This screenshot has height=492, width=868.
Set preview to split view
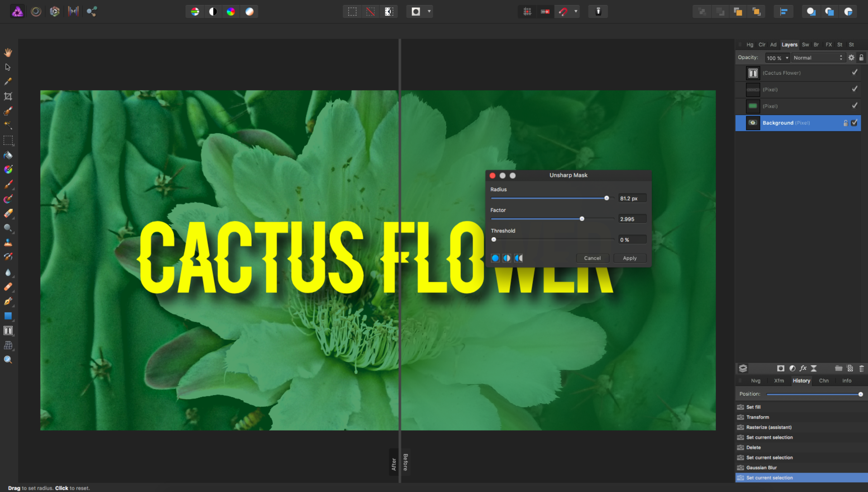(x=507, y=258)
